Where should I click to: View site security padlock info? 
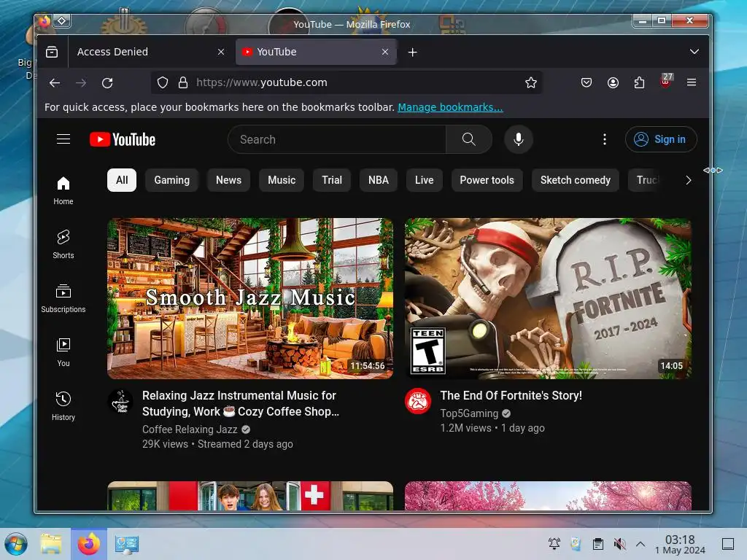[183, 83]
